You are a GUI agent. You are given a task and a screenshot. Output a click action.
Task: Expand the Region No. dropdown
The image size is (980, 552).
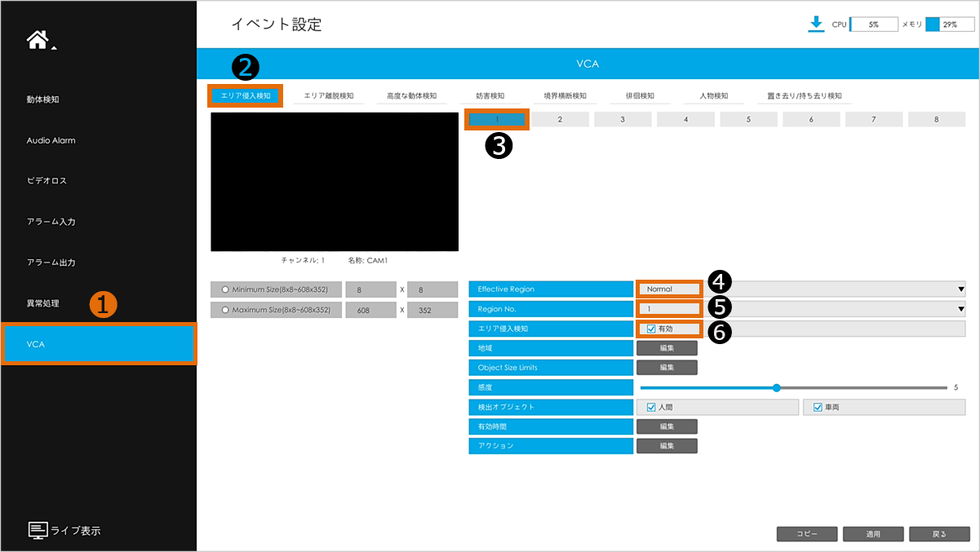click(x=960, y=309)
